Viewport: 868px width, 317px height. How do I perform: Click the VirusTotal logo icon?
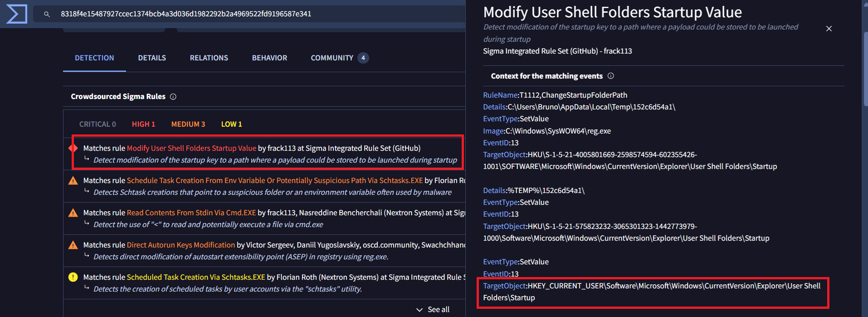tap(17, 14)
